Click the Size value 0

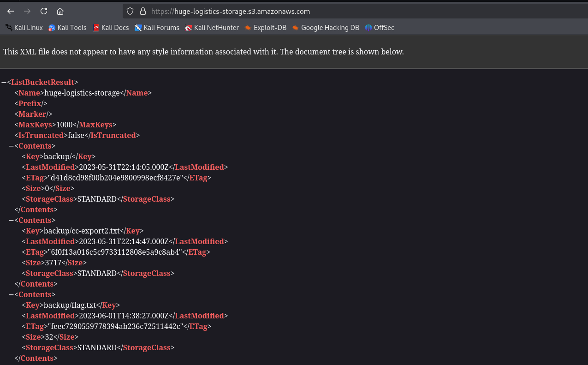47,188
